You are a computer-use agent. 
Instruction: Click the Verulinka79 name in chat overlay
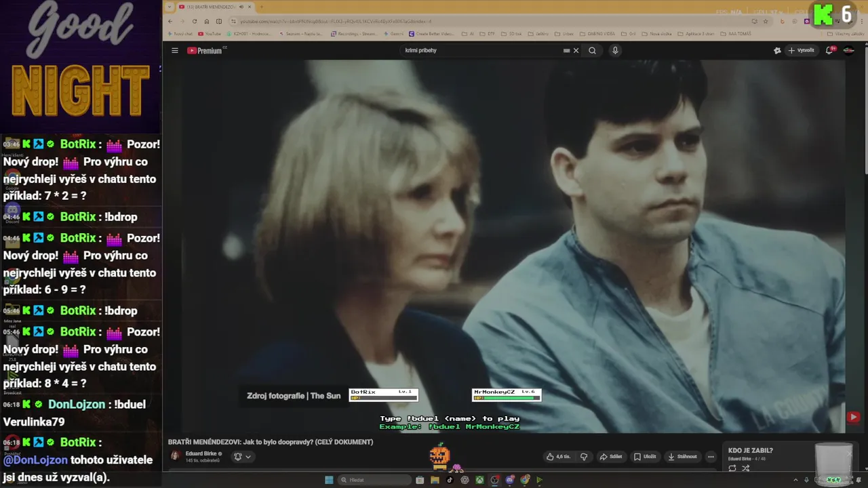(x=34, y=422)
